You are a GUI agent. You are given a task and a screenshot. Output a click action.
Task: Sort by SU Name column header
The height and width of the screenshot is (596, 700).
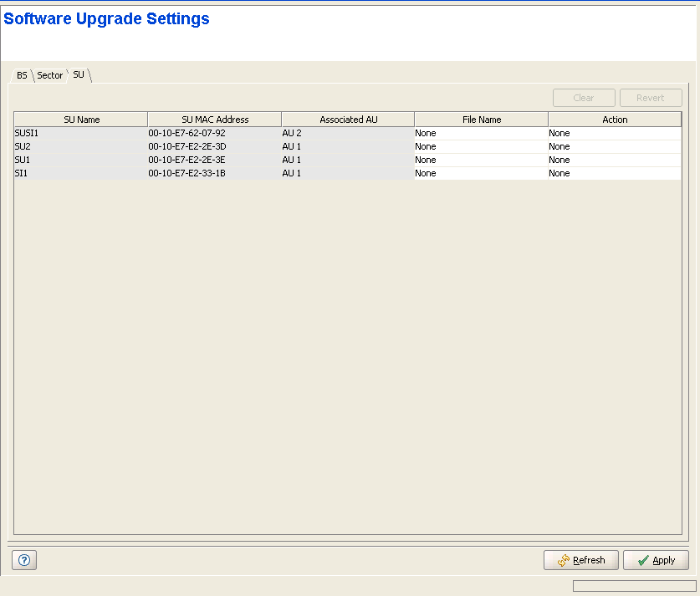coord(81,120)
